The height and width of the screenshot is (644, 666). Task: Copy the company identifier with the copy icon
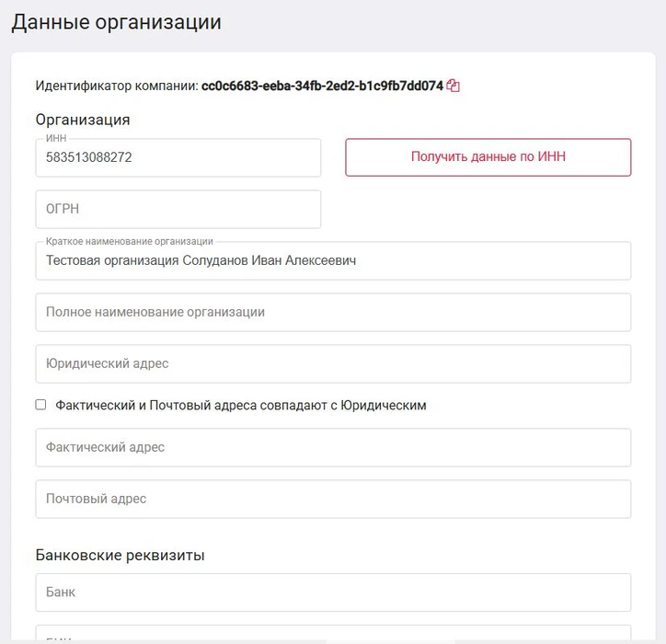point(454,86)
